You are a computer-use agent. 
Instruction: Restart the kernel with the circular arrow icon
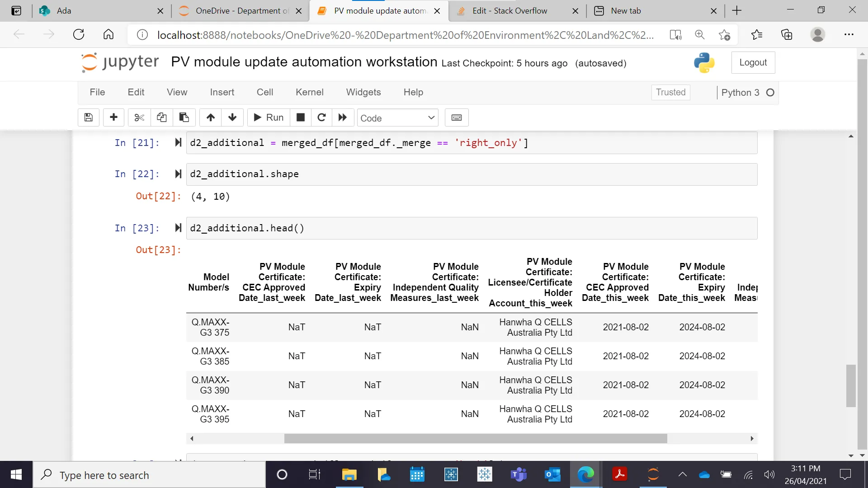coord(321,117)
